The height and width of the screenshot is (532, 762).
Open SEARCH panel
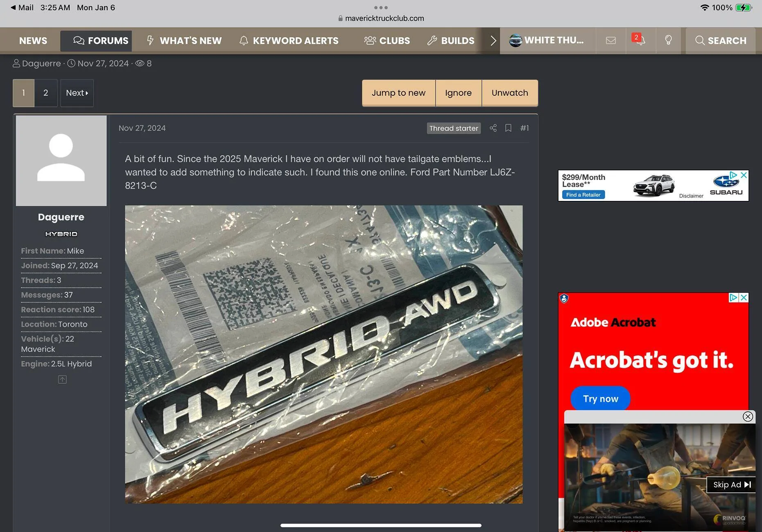click(x=721, y=41)
